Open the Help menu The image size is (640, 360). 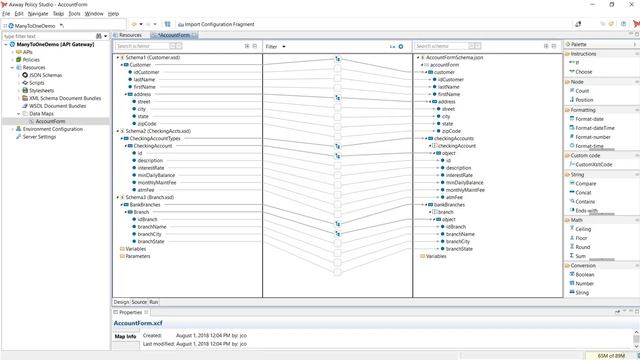(x=113, y=13)
